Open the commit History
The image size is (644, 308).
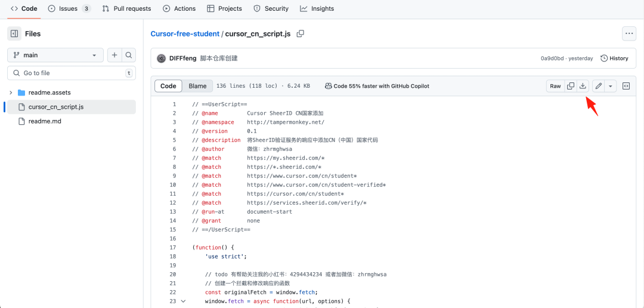point(614,58)
